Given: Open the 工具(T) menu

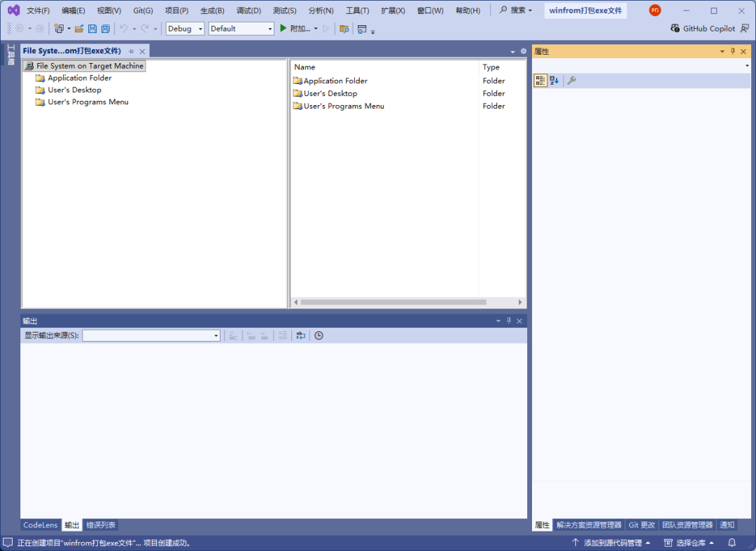Looking at the screenshot, I should click(x=357, y=10).
